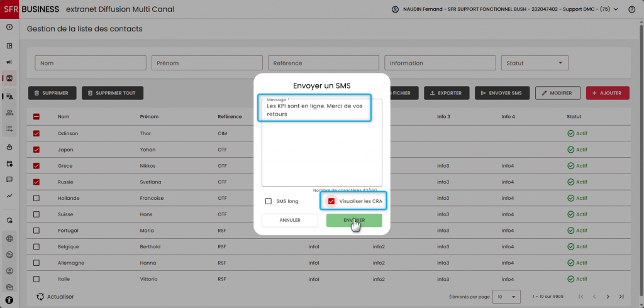Viewport: 644px width, 308px height.
Task: Click the EXPORTER button
Action: tap(446, 93)
